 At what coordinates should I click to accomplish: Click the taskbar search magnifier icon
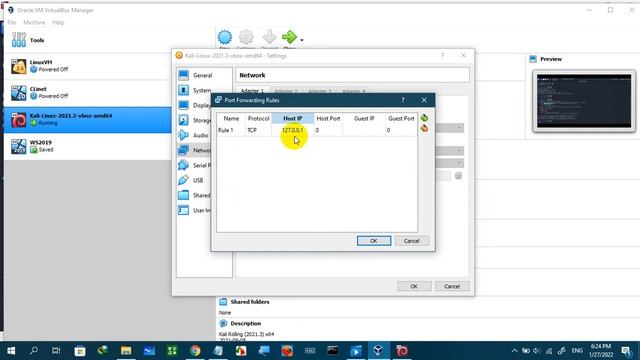[x=34, y=351]
